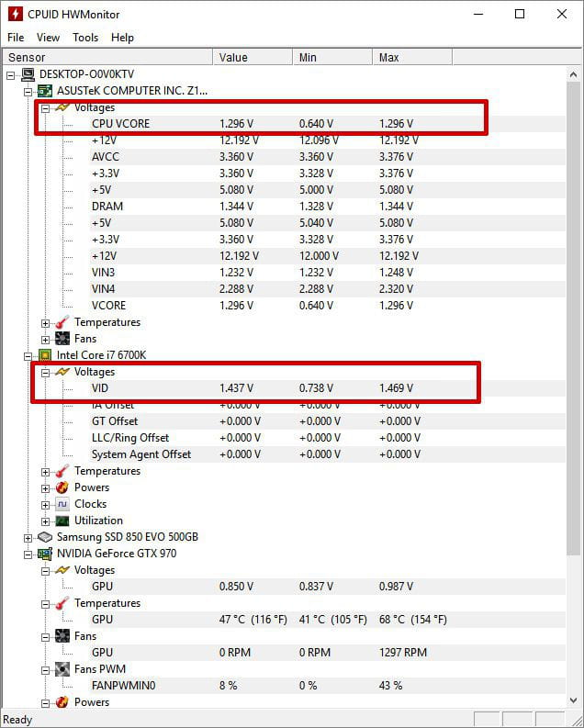Collapse the Intel Core i7 6700K node

click(x=28, y=356)
